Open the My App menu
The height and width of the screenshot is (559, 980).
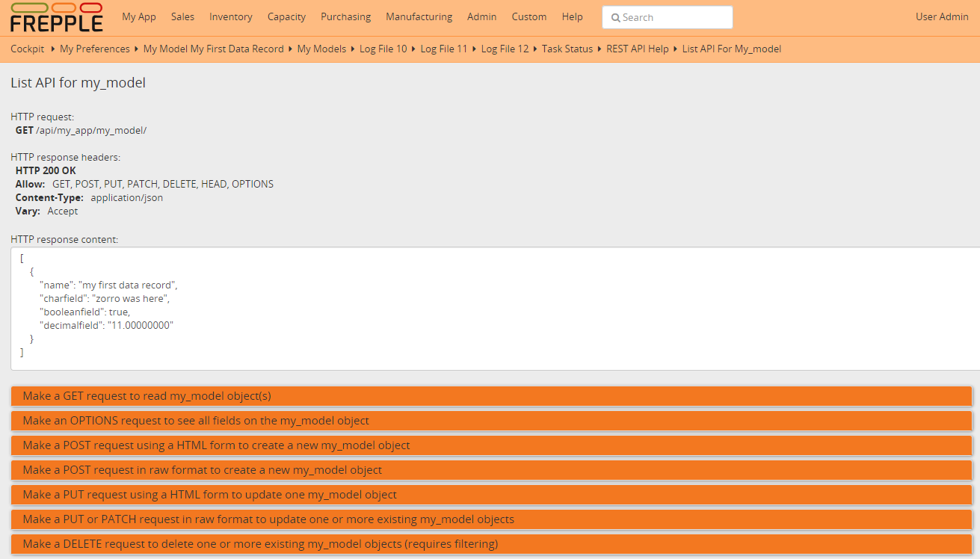[139, 16]
